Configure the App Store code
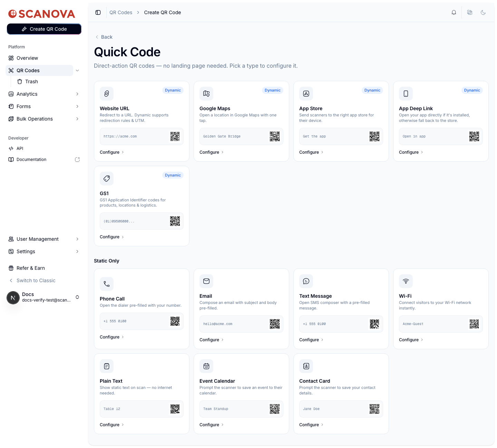 [311, 152]
